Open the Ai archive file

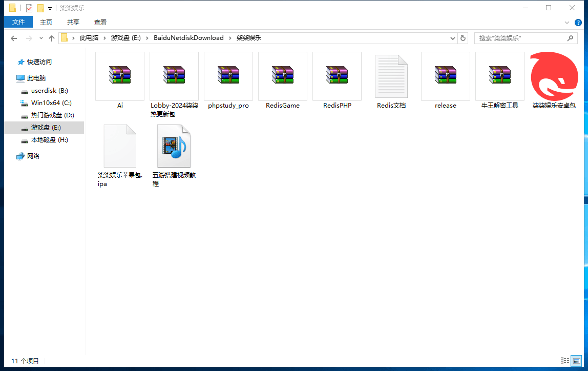click(x=120, y=76)
